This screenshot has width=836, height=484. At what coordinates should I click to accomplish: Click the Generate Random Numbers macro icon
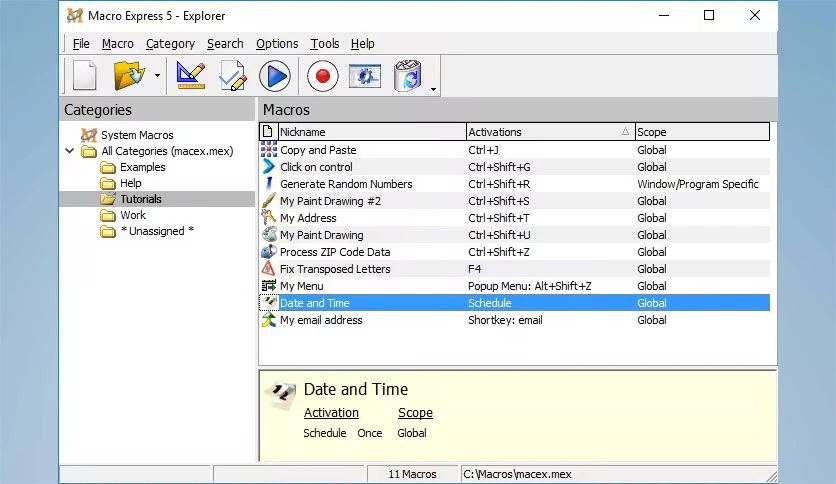click(269, 184)
